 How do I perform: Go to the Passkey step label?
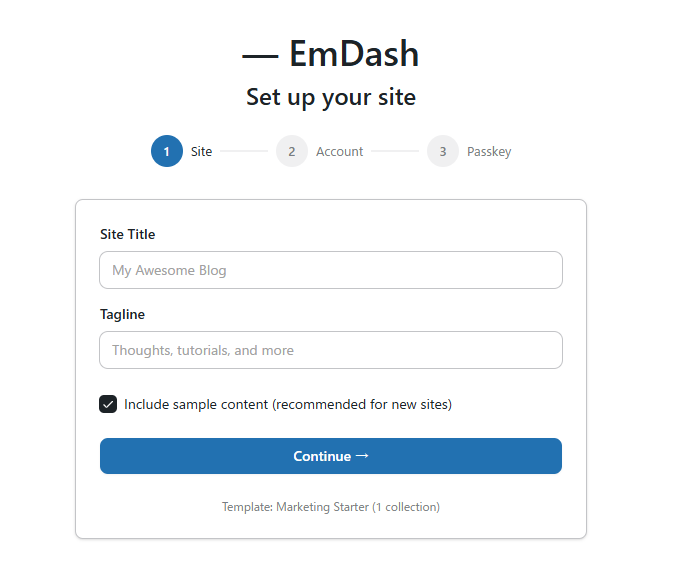tap(489, 152)
